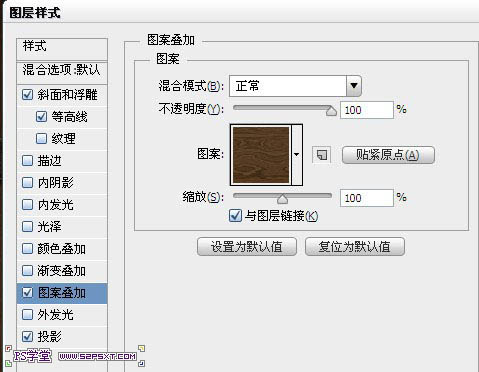Uncheck the 投影 checkbox
The image size is (479, 372).
pos(27,336)
